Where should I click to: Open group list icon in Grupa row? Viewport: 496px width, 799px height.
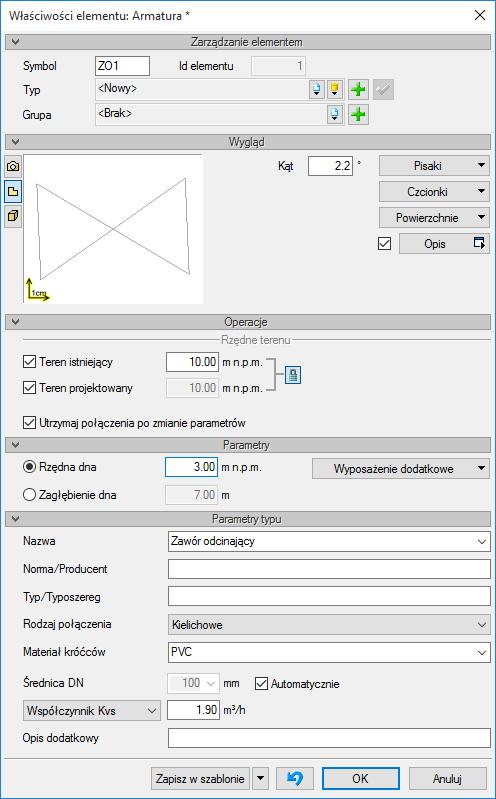pyautogui.click(x=335, y=115)
